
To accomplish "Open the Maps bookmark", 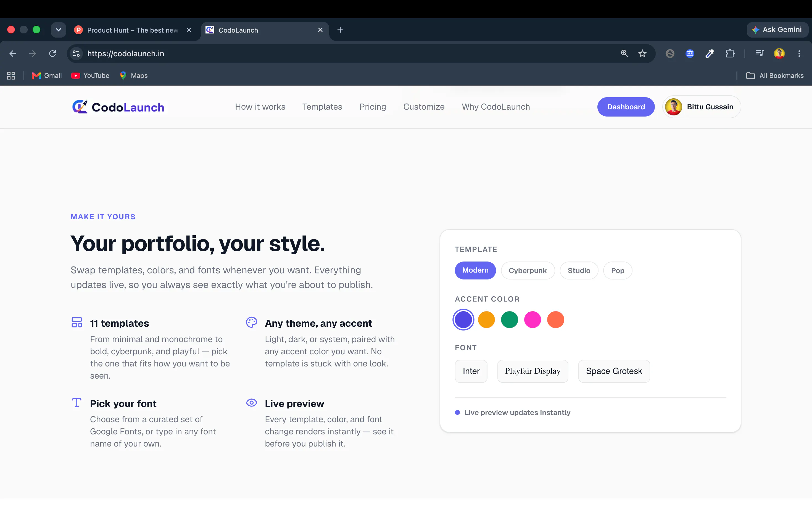I will 134,76.
